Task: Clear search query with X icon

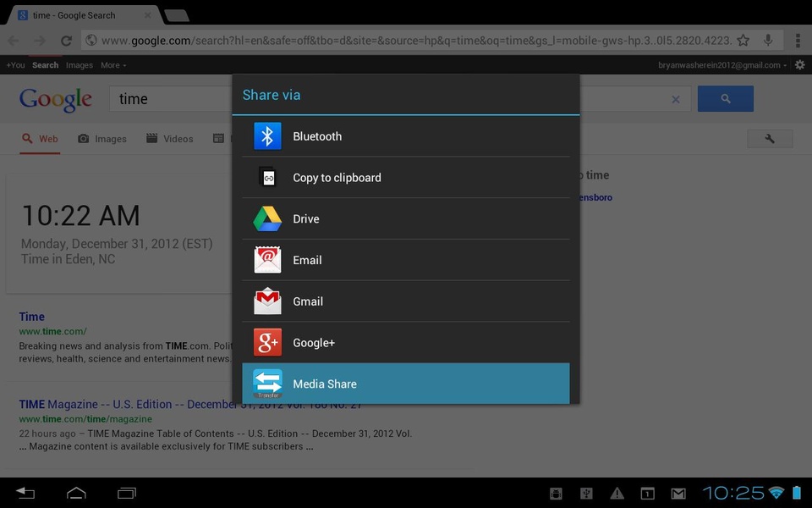Action: (675, 99)
